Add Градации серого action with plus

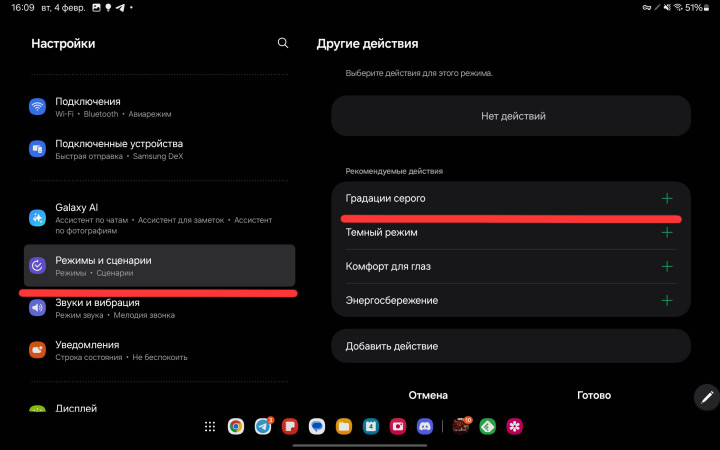point(667,198)
